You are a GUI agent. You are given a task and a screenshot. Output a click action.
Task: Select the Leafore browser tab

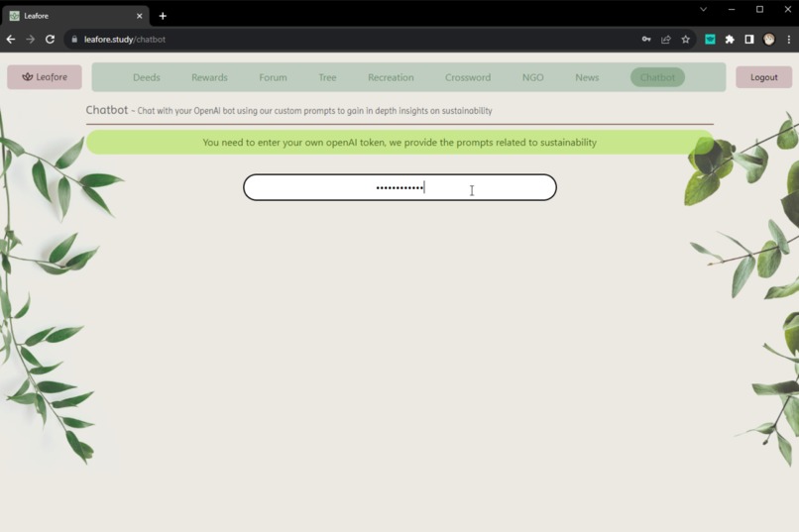[x=75, y=16]
